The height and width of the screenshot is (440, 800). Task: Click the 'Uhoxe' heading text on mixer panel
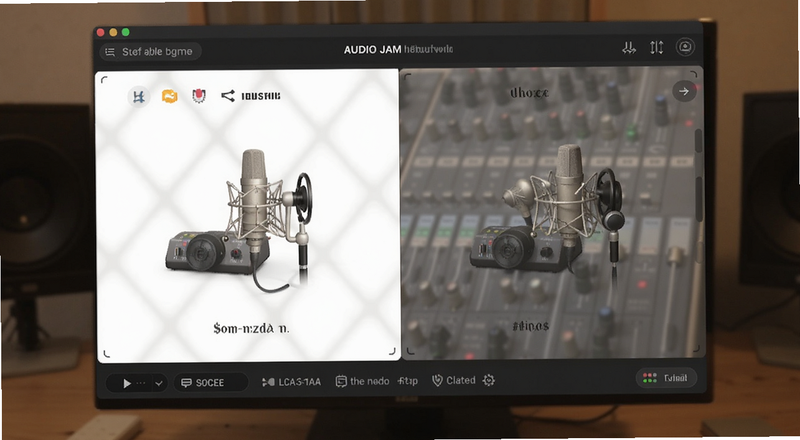pos(529,93)
